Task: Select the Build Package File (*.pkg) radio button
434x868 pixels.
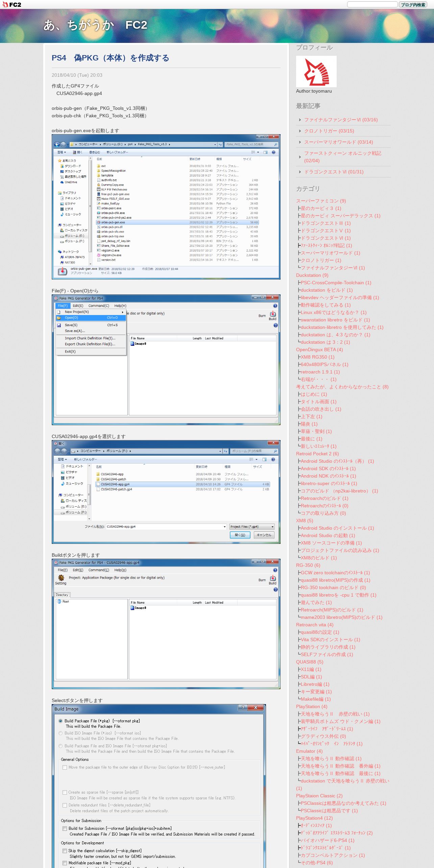Action: tap(61, 721)
